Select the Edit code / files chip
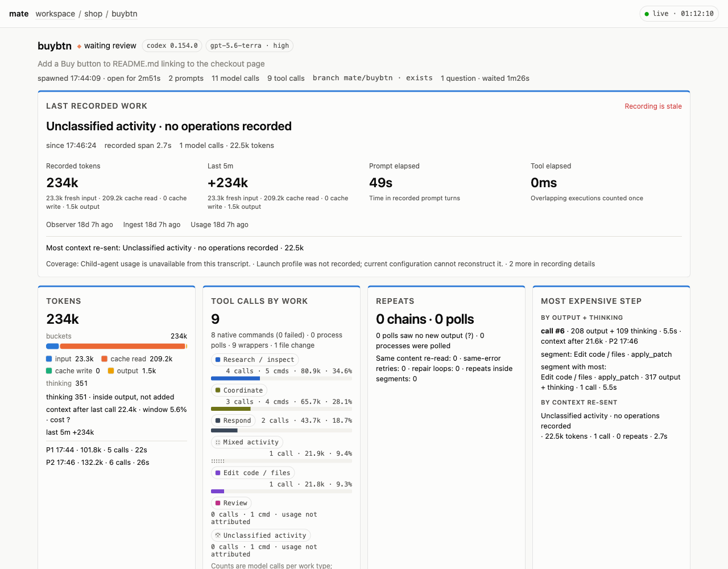728x569 pixels. click(x=253, y=473)
